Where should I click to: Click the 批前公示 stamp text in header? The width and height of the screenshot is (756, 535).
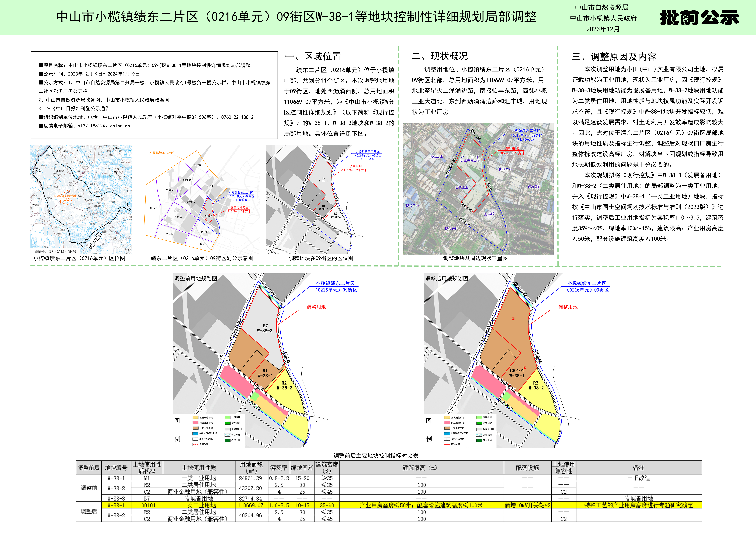(x=699, y=17)
